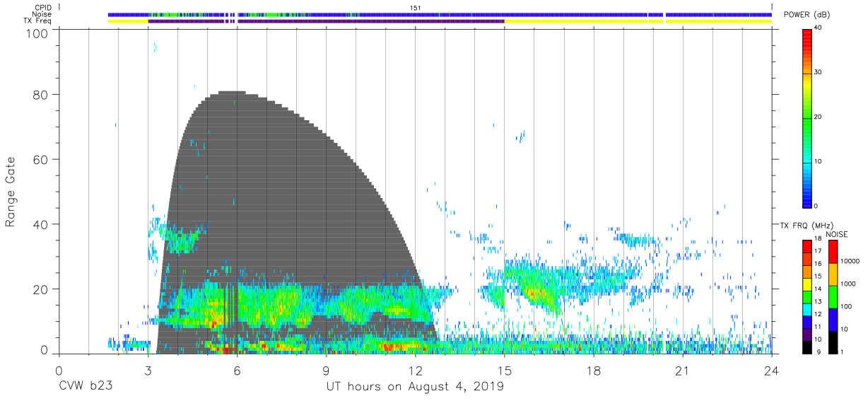Click the 'Range Gate' y-axis label
This screenshot has height=401, width=868.
pos(11,192)
